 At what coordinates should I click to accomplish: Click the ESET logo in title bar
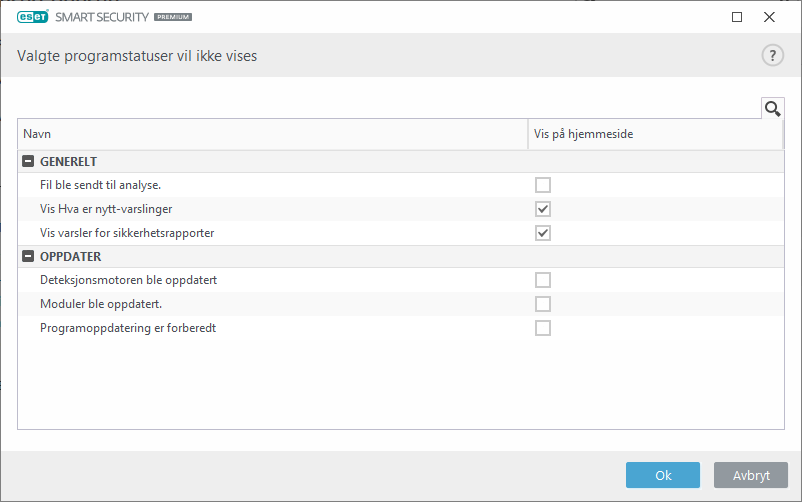[x=33, y=17]
